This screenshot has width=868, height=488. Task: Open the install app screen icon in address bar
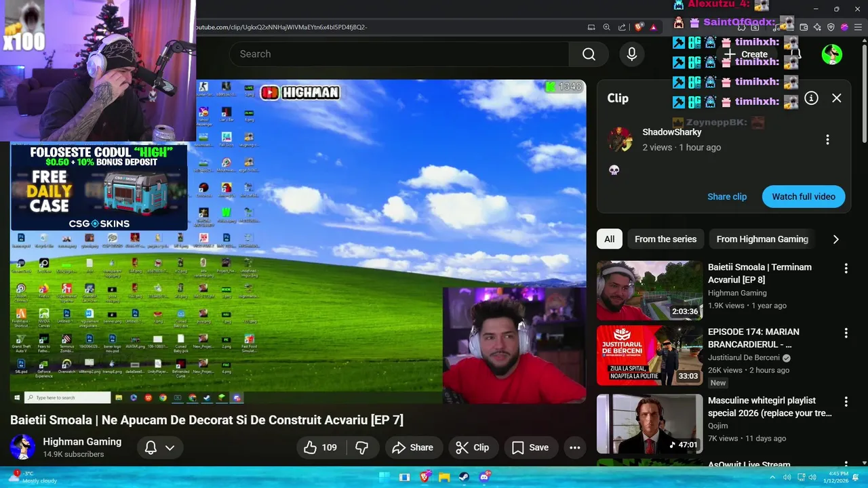point(591,27)
